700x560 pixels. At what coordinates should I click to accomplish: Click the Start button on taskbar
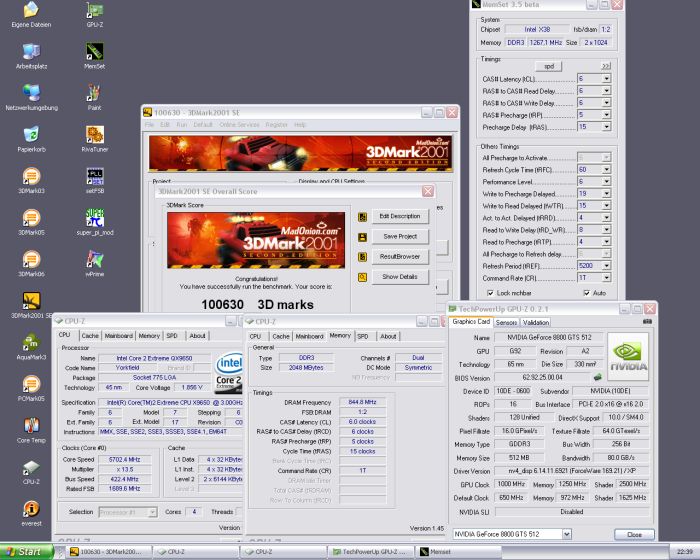point(27,552)
